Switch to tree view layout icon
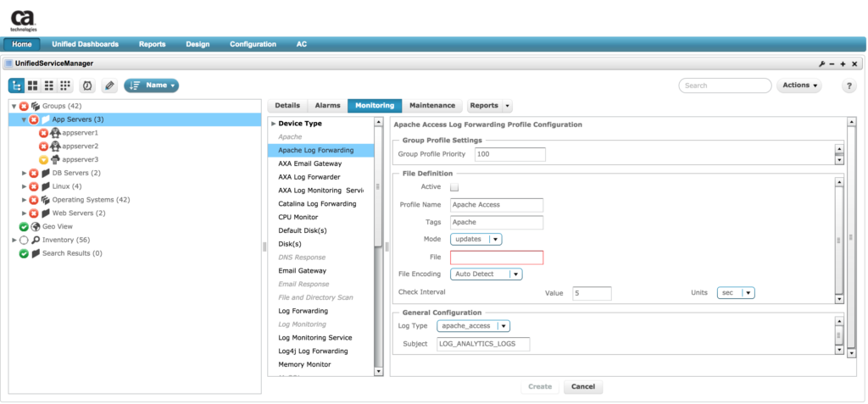The height and width of the screenshot is (404, 868). click(x=17, y=86)
